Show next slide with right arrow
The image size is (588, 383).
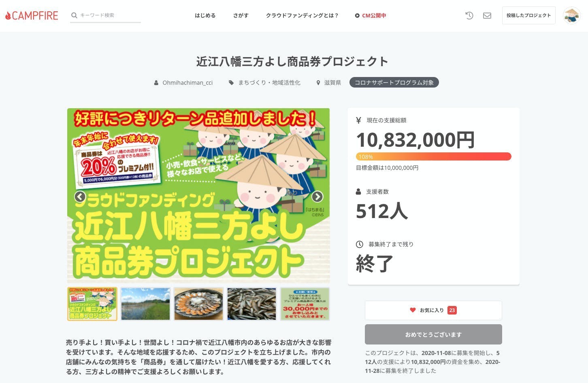pos(317,197)
